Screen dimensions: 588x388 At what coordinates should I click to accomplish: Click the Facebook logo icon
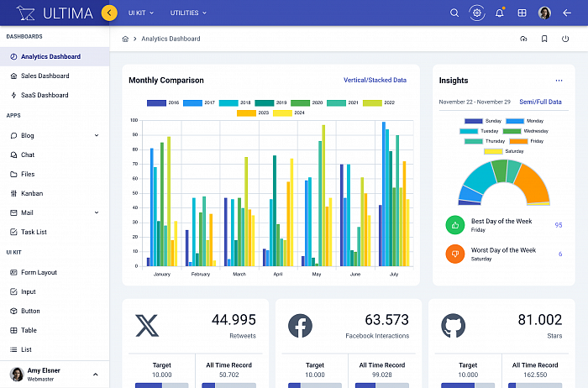point(300,325)
